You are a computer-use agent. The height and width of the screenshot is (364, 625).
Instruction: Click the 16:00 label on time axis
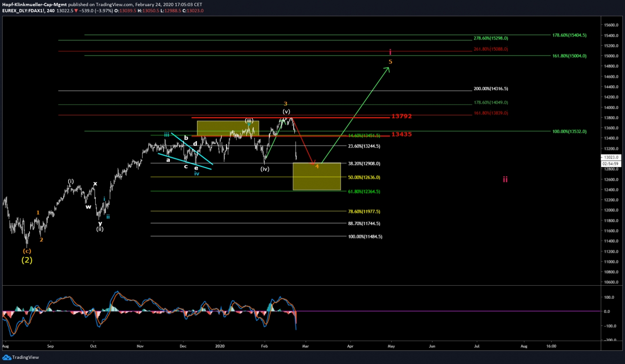[x=551, y=346]
